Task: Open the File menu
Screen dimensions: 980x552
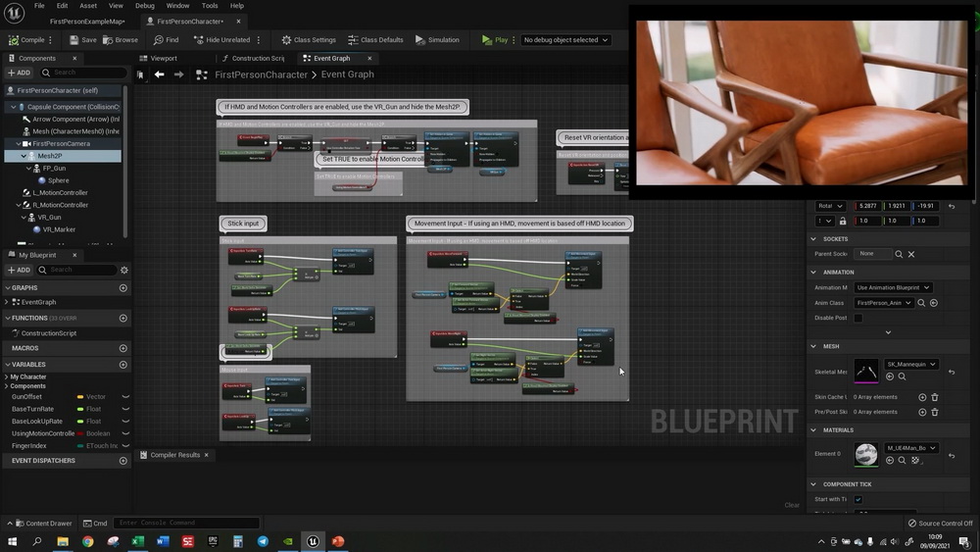Action: tap(39, 6)
